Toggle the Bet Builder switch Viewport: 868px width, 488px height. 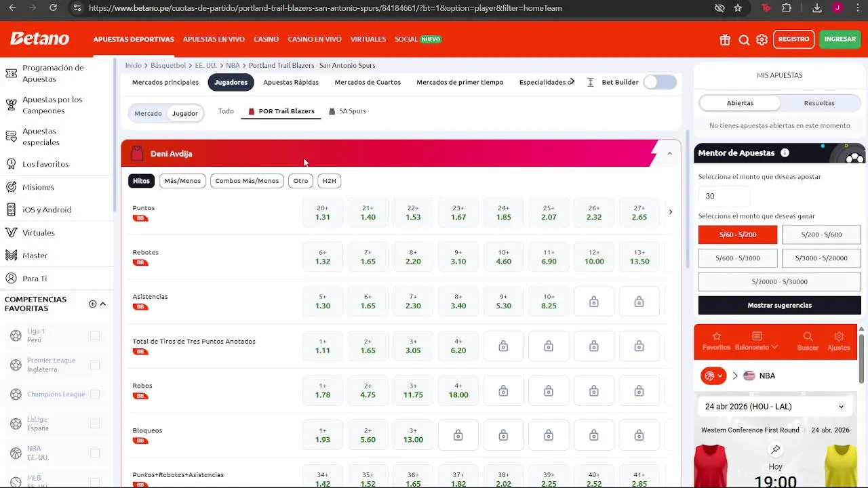click(660, 82)
